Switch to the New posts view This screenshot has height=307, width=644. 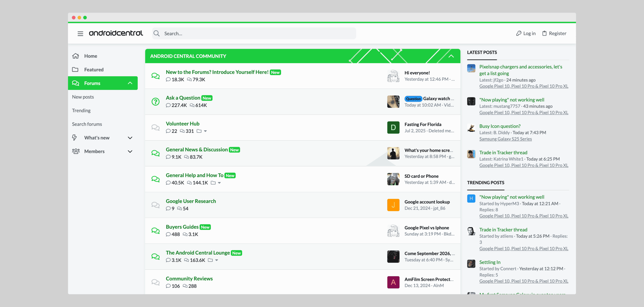click(83, 97)
